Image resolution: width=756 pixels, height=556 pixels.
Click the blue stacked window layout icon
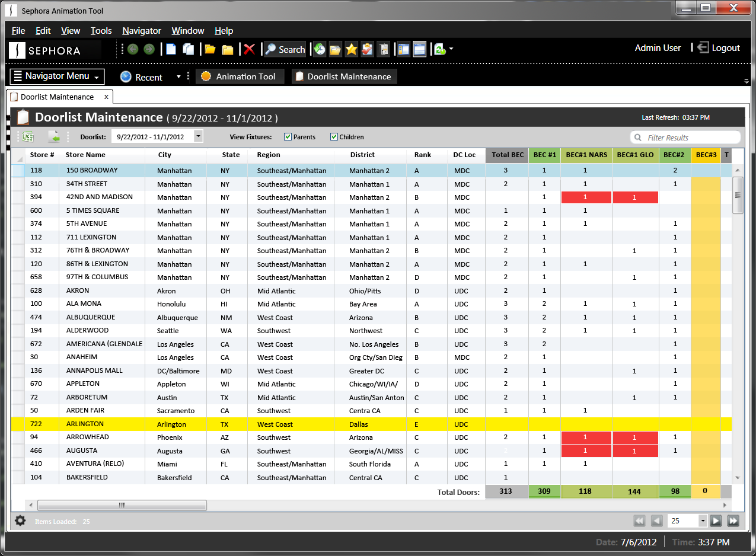click(x=420, y=49)
